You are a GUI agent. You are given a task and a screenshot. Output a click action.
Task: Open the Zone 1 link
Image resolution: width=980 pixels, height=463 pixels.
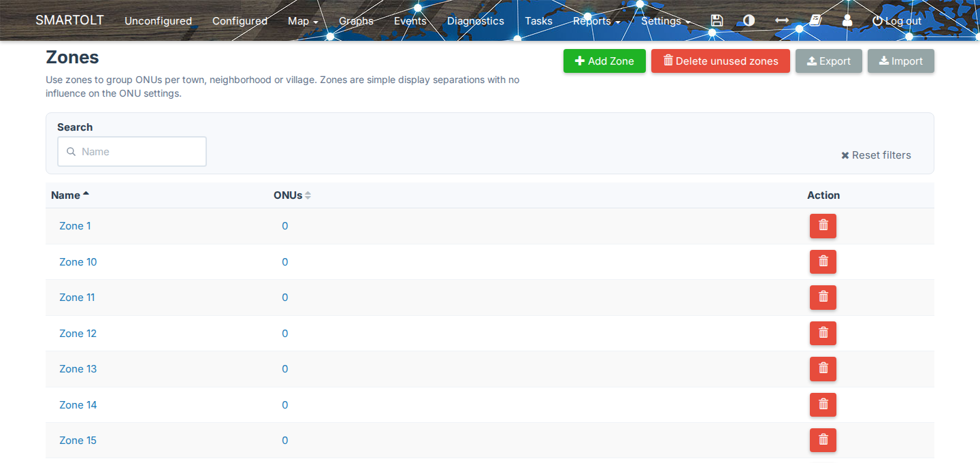tap(75, 226)
